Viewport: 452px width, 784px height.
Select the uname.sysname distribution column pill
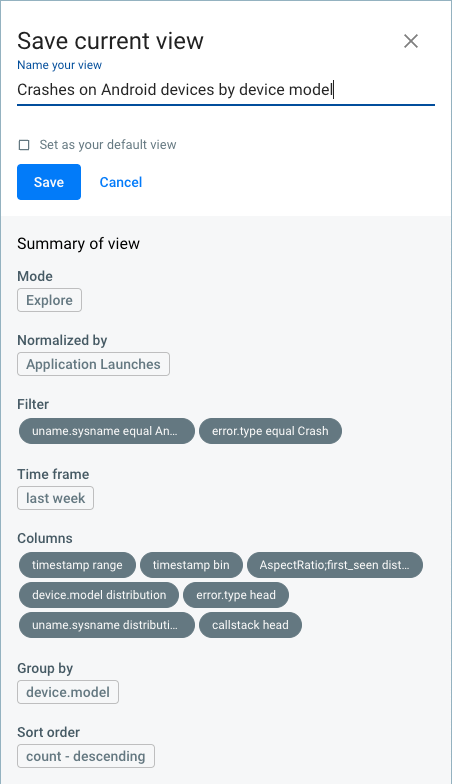tap(106, 625)
